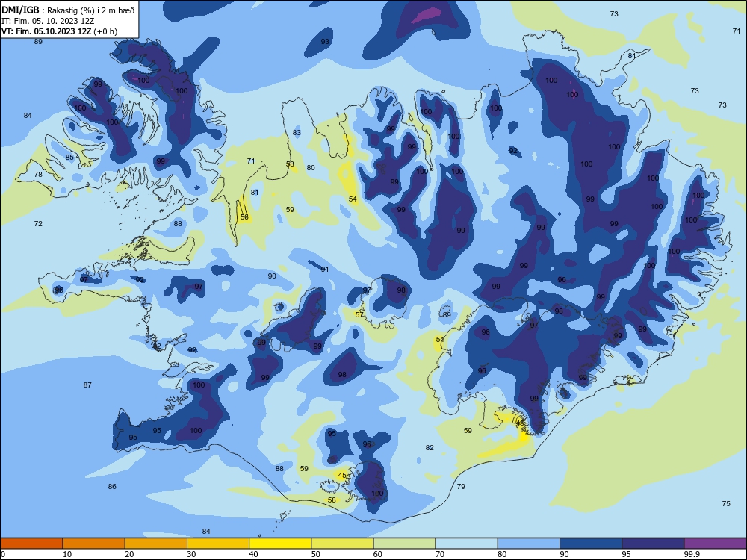Viewport: 747px width, 560px height.
Task: Pick the light green 60–70 legend swatch
Action: [x=404, y=544]
